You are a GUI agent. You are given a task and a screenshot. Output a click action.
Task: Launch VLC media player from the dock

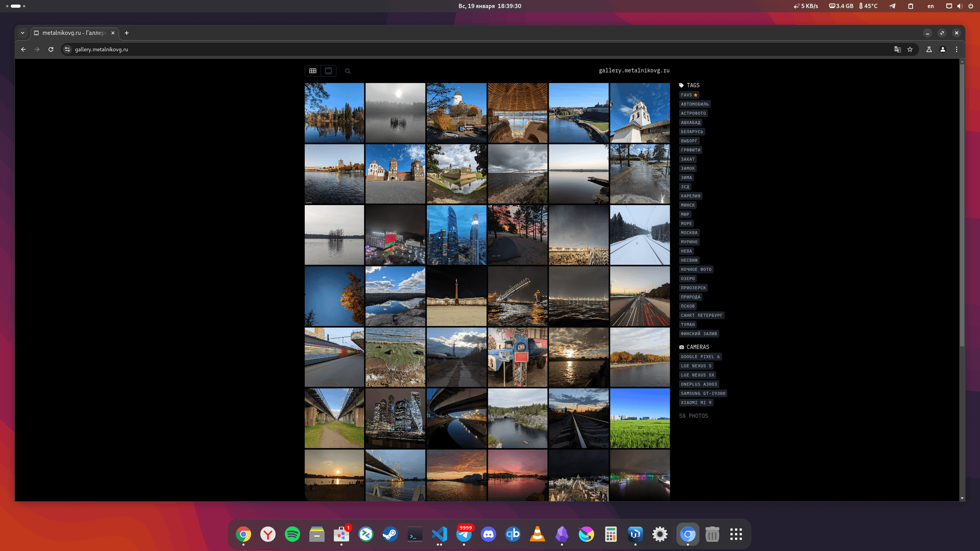tap(537, 534)
